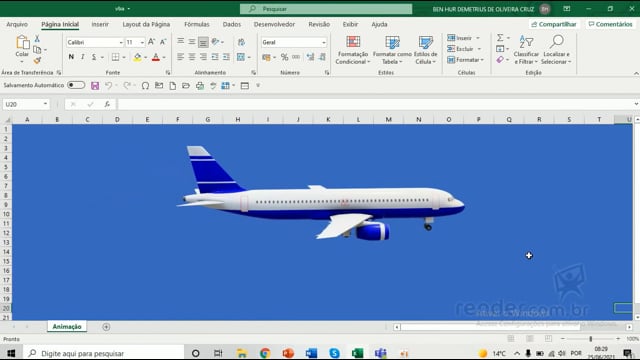Click the percent style button
Viewport: 640px width, 360px height.
click(284, 57)
